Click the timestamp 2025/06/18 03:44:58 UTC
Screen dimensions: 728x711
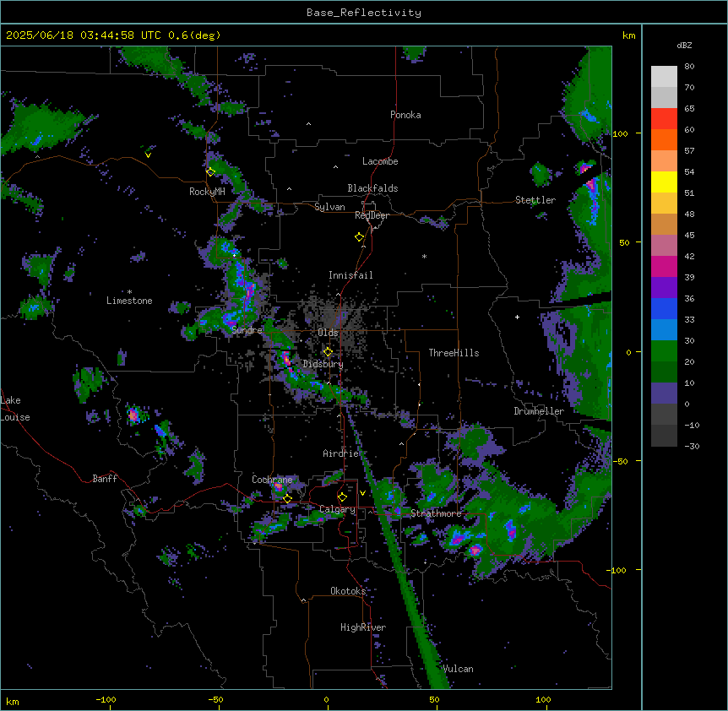84,35
